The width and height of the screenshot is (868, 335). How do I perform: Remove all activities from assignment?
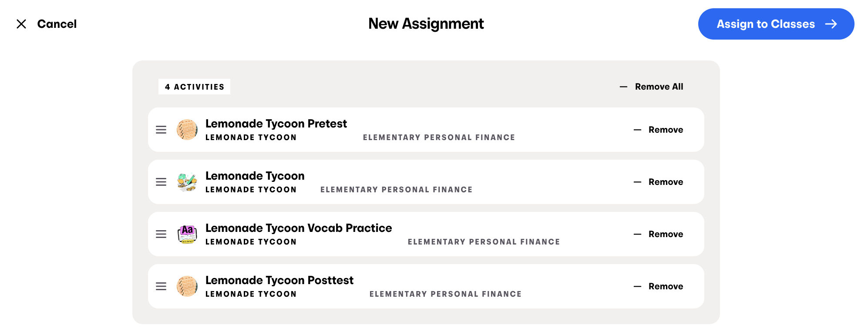[x=652, y=87]
